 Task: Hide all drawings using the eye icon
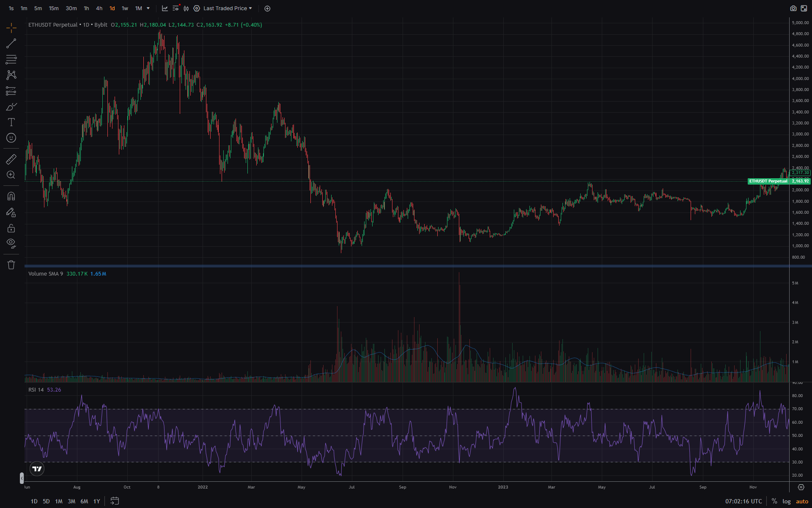(11, 243)
